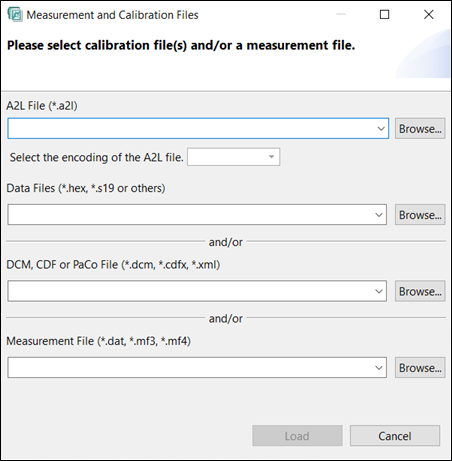The width and height of the screenshot is (452, 461).
Task: Open the A2L encoding selection dropdown
Action: pyautogui.click(x=233, y=157)
